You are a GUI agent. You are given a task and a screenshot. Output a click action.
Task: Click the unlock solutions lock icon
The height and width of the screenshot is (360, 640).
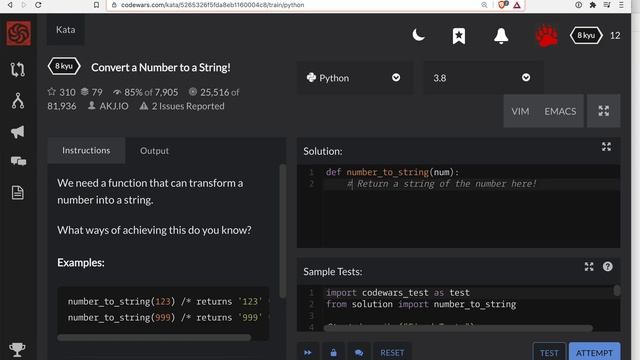pyautogui.click(x=333, y=352)
